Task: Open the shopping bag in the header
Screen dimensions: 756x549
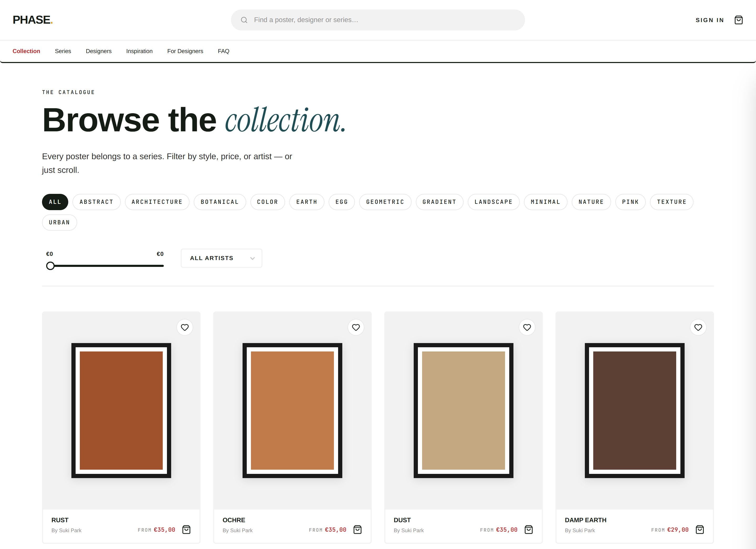Action: 738,20
